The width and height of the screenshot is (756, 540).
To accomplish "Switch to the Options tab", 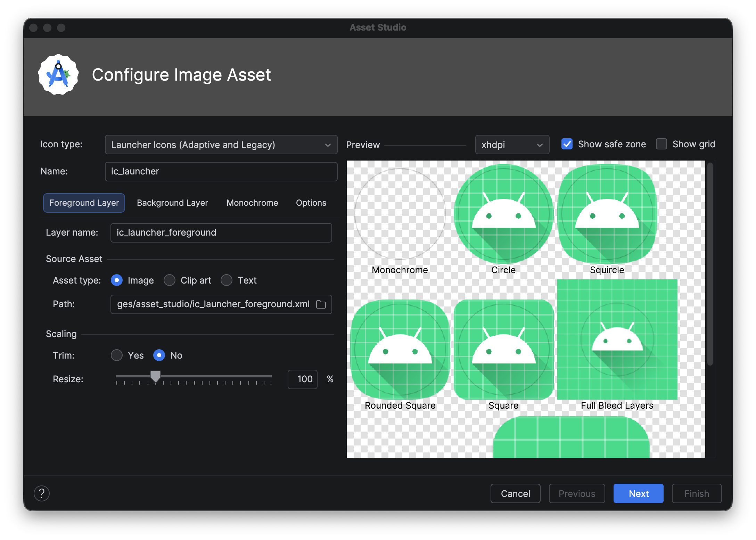I will (x=311, y=203).
